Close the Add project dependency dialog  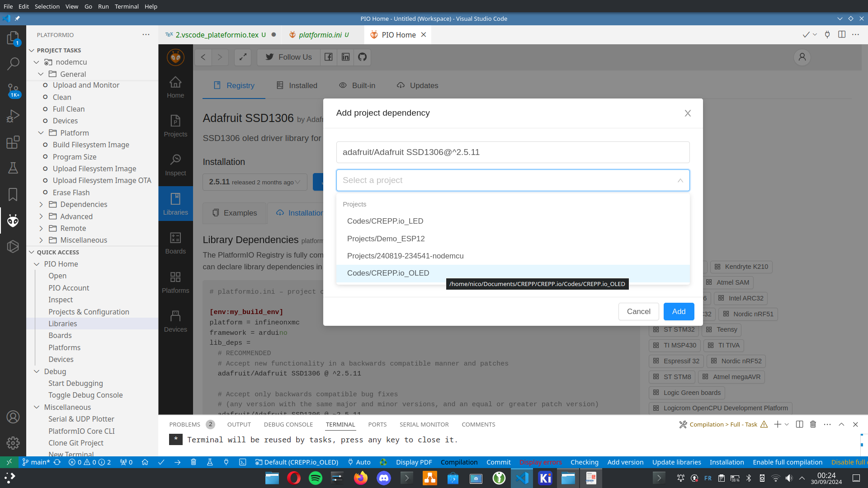pyautogui.click(x=688, y=113)
